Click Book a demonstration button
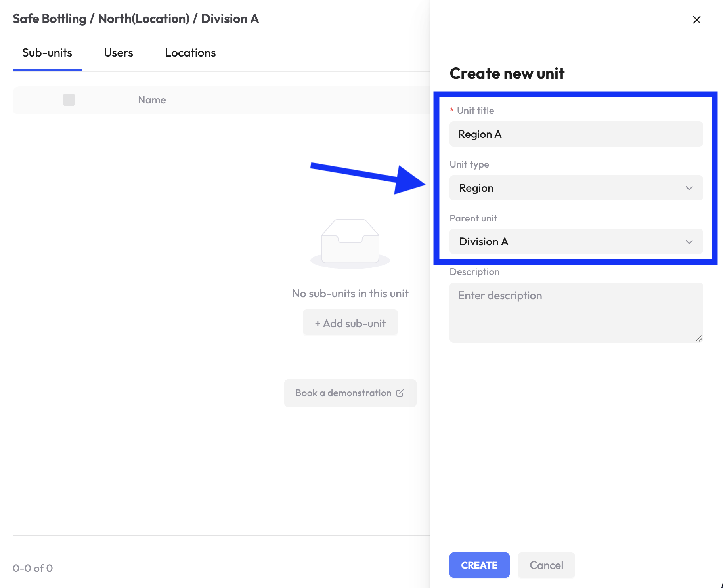723x588 pixels. coord(350,393)
